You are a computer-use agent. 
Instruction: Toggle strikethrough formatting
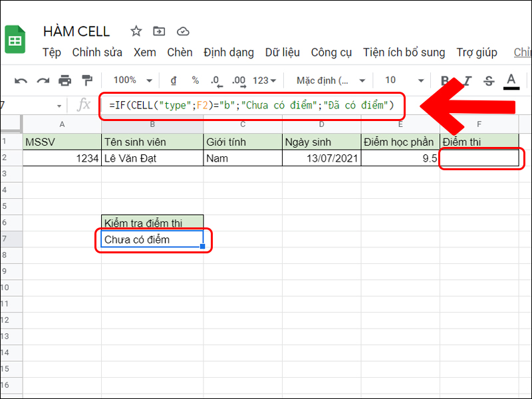point(489,80)
